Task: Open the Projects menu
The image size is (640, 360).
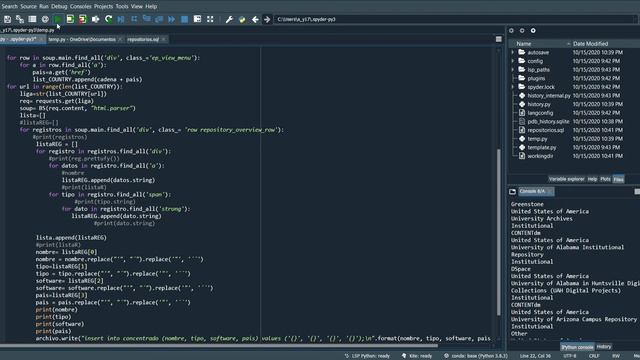Action: click(x=104, y=6)
